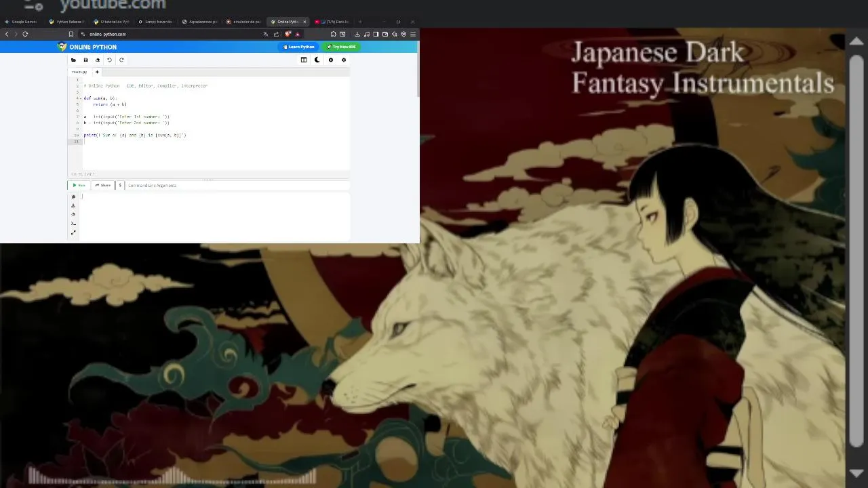Open Brave Shields lion icon
Viewport: 868px width, 488px height.
(x=288, y=34)
